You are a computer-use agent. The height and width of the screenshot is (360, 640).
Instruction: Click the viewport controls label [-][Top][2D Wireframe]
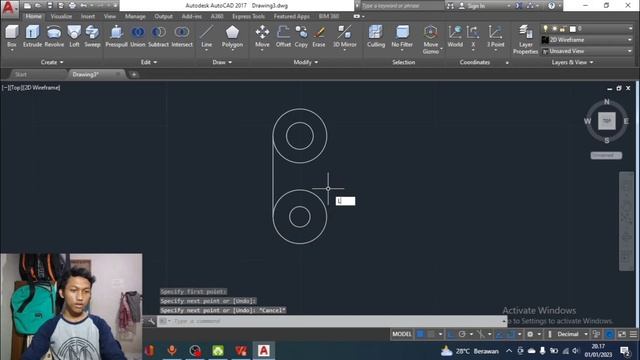pos(31,88)
